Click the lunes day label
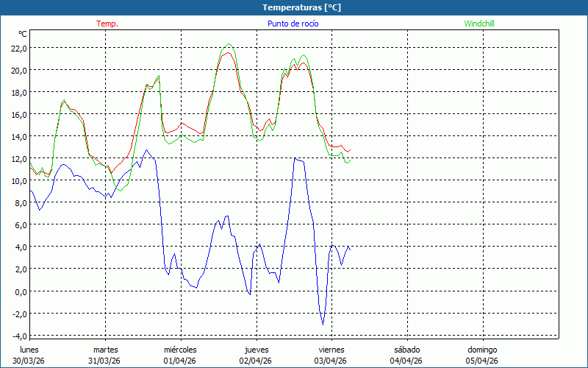Image resolution: width=588 pixels, height=368 pixels. coord(29,350)
